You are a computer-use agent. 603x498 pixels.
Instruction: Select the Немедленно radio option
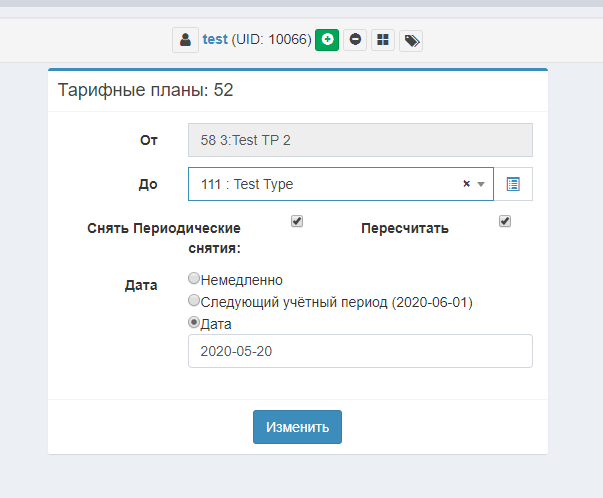point(194,279)
